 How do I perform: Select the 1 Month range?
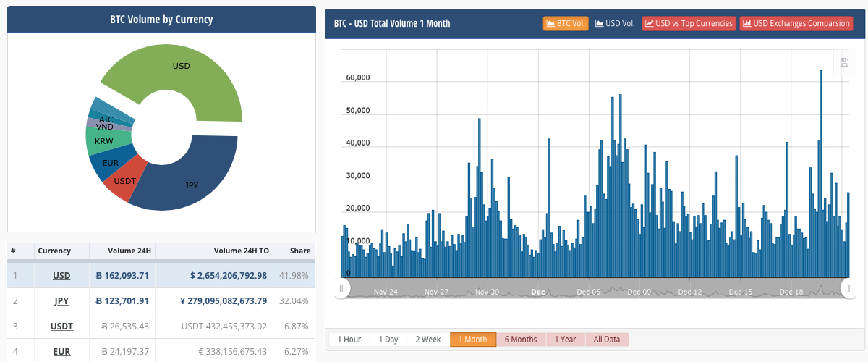[473, 340]
